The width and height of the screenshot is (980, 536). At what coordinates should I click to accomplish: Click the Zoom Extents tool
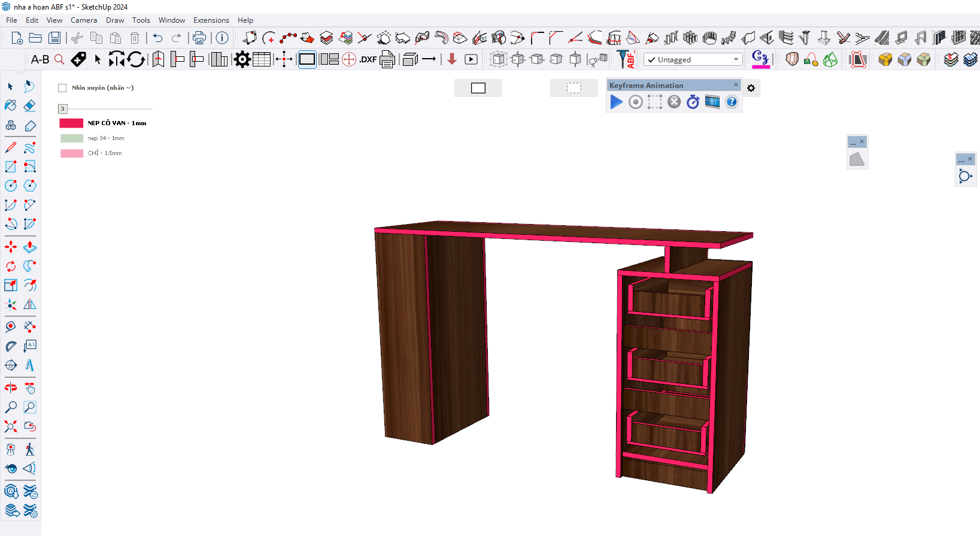(x=11, y=426)
